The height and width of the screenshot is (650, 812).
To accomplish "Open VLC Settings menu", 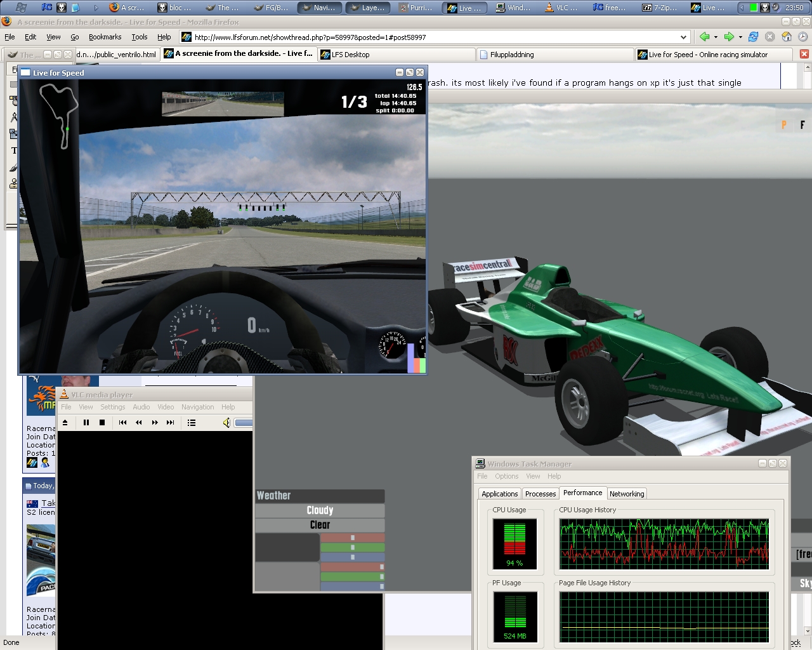I will tap(113, 407).
